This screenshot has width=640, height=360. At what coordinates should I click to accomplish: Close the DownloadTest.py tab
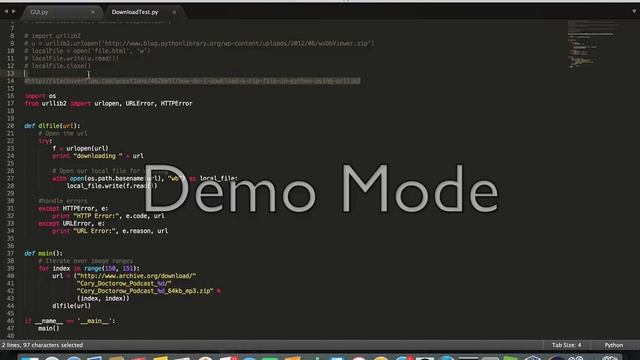point(174,12)
